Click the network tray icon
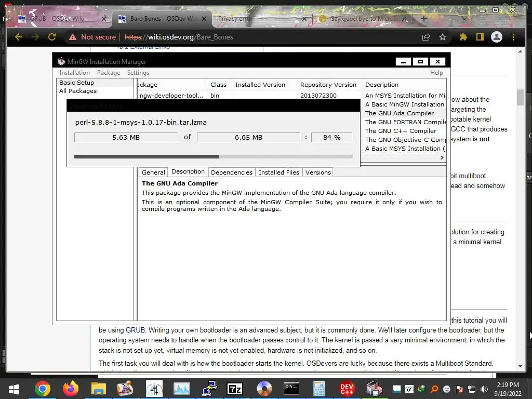Viewport: 532px width, 399px height. pos(472,389)
